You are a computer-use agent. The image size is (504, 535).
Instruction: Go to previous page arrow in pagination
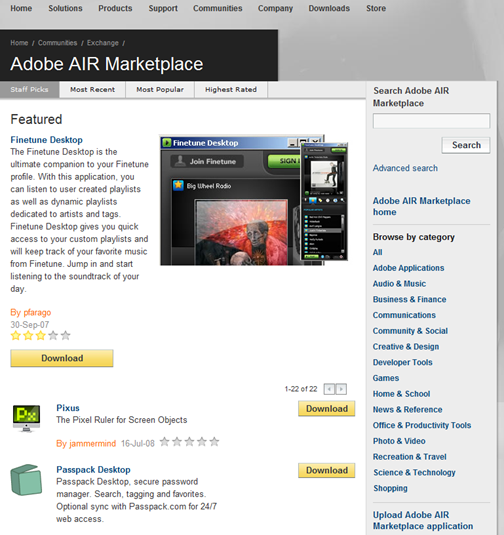tap(329, 389)
